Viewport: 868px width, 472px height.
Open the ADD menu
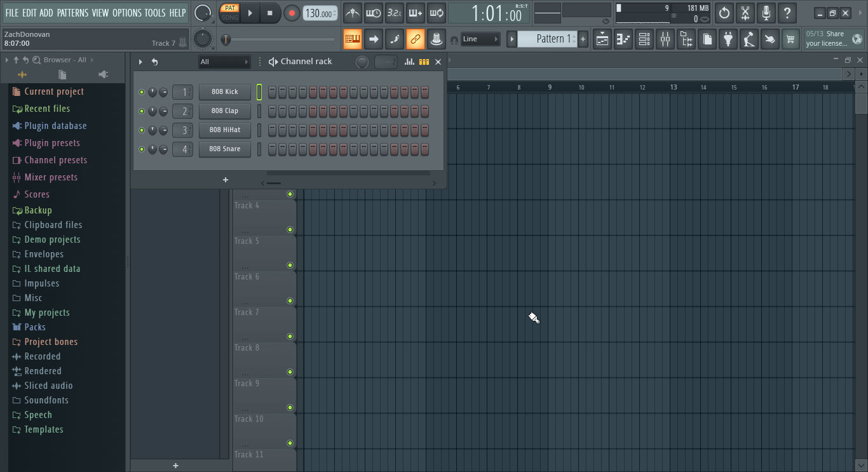pyautogui.click(x=46, y=13)
